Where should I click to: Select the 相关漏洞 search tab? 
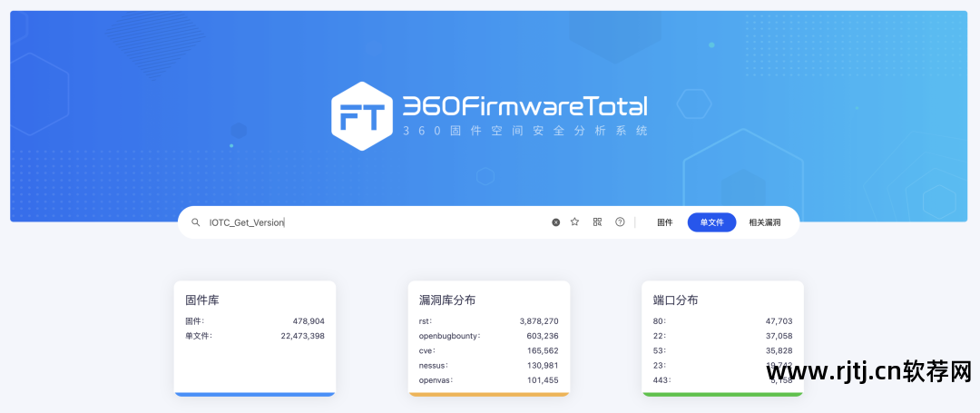(x=765, y=222)
